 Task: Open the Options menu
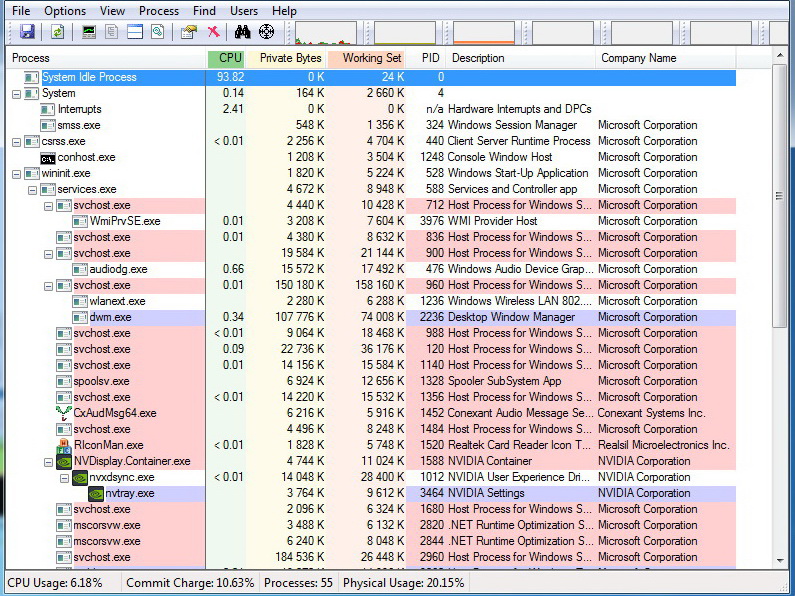click(x=65, y=11)
